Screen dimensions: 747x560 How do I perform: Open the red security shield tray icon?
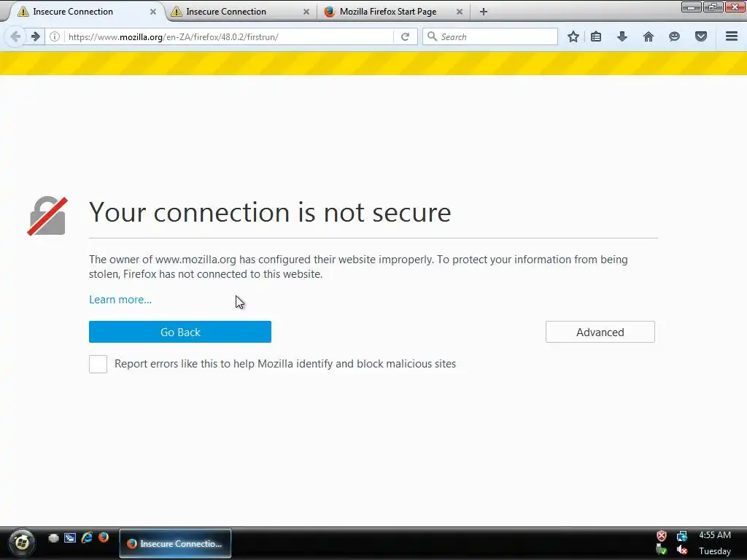tap(662, 536)
